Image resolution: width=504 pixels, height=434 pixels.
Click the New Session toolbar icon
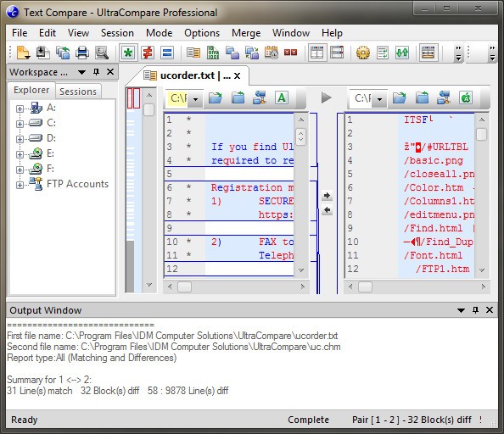[x=24, y=53]
